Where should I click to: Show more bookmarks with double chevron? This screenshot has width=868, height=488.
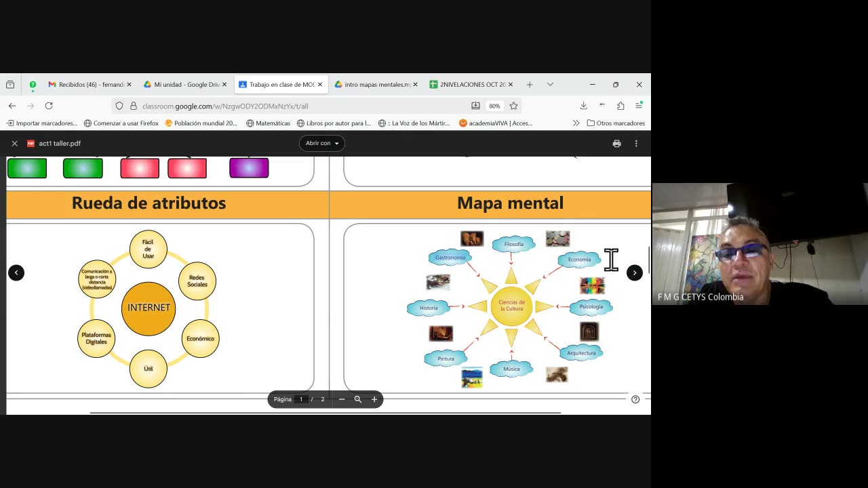pyautogui.click(x=576, y=123)
